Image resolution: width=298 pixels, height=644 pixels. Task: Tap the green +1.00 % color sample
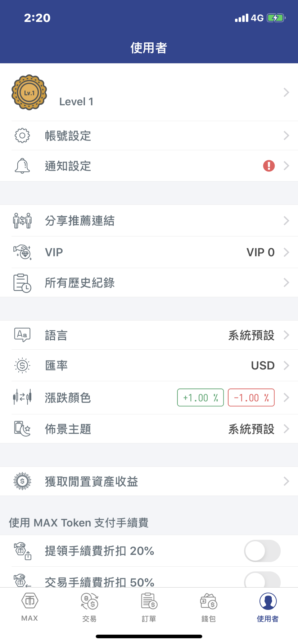point(200,397)
